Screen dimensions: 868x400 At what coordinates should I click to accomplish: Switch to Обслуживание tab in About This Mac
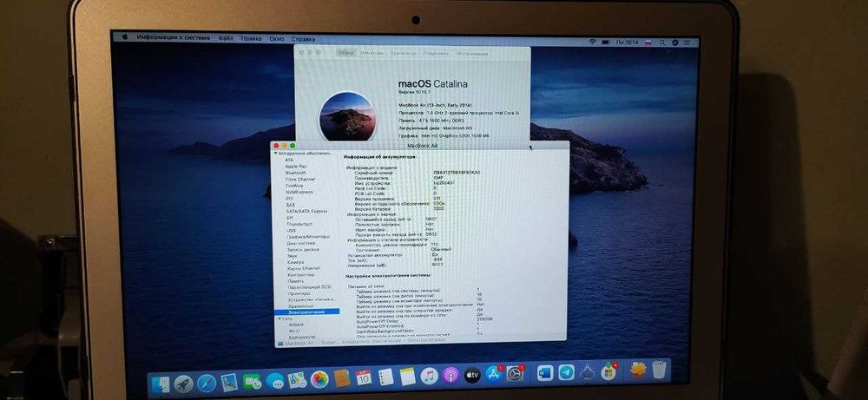pyautogui.click(x=471, y=54)
